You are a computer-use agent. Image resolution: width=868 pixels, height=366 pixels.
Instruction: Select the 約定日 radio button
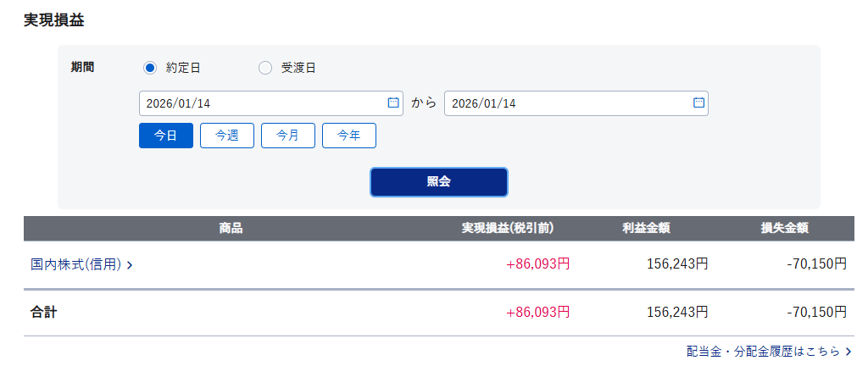[x=150, y=68]
